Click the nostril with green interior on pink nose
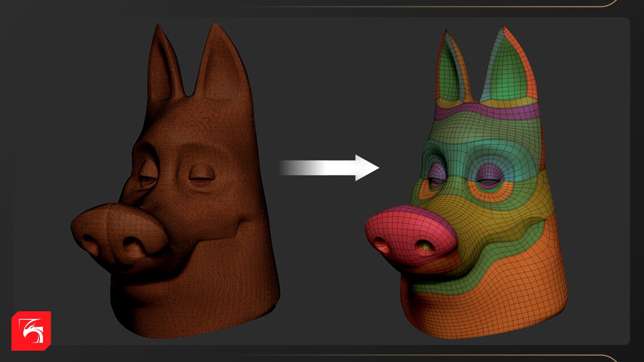The width and height of the screenshot is (644, 362). click(425, 247)
